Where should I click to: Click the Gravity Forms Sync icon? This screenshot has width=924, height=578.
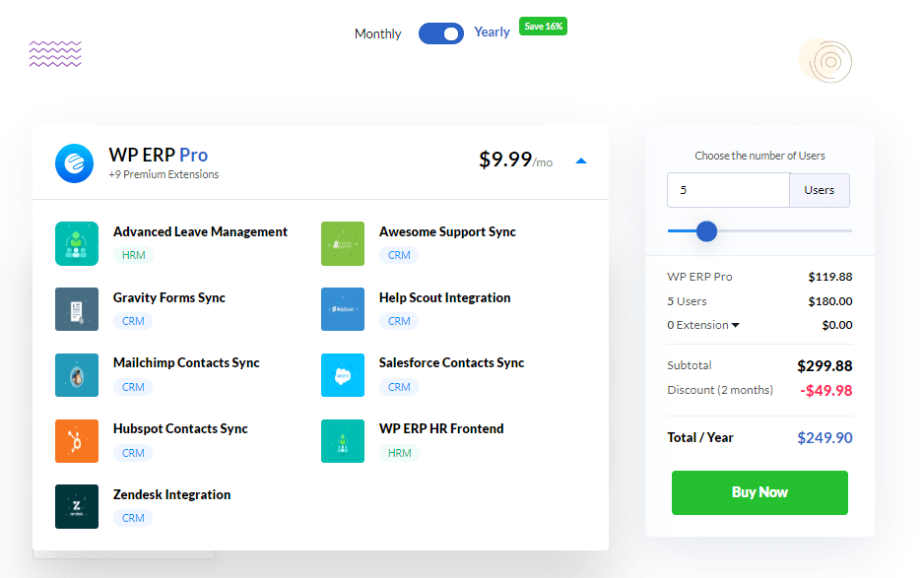pyautogui.click(x=77, y=309)
